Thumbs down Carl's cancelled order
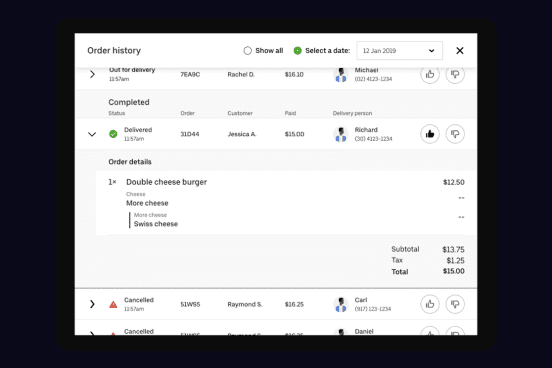 (x=455, y=304)
